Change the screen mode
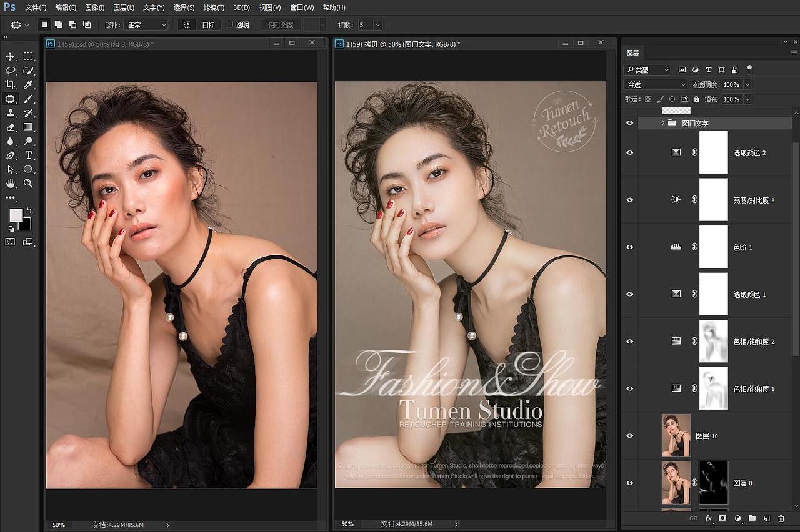The image size is (800, 532). point(28,242)
